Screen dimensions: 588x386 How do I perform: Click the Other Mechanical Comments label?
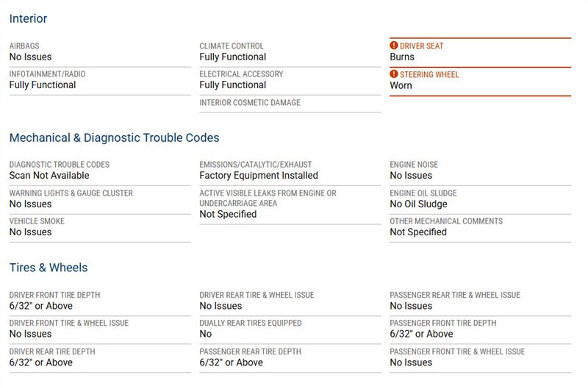point(446,221)
